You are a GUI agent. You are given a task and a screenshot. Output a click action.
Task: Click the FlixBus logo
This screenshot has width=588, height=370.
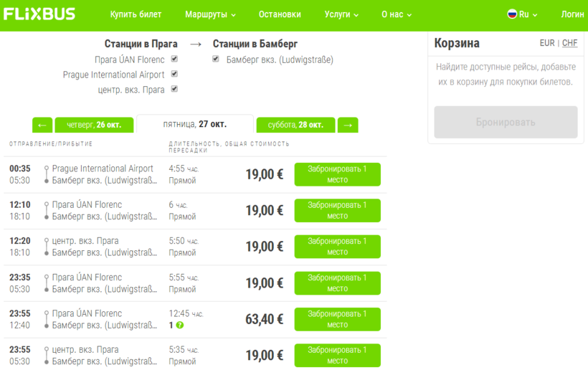(39, 14)
